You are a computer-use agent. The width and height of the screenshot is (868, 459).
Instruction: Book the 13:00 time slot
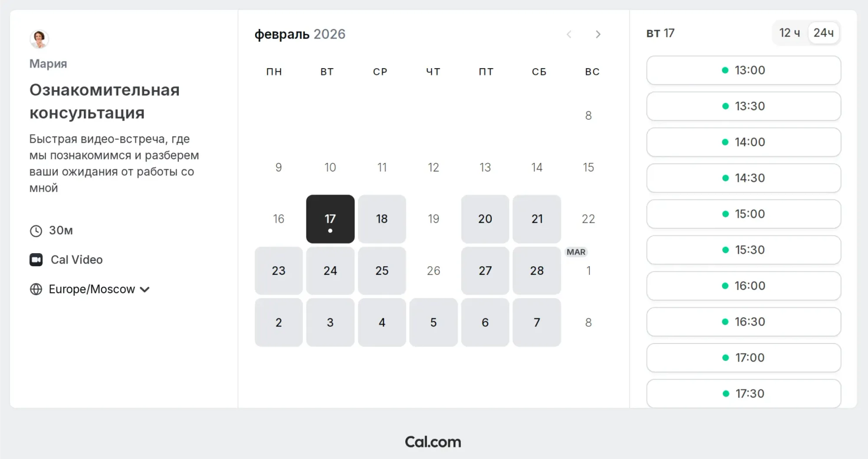743,70
